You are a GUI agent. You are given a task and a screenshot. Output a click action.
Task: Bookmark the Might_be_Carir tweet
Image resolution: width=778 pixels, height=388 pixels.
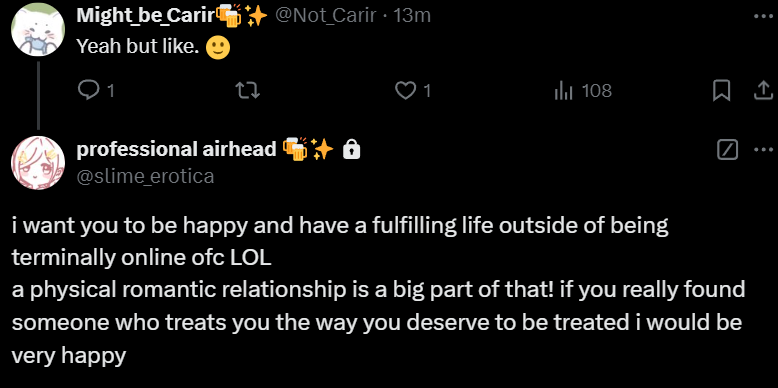coord(721,91)
